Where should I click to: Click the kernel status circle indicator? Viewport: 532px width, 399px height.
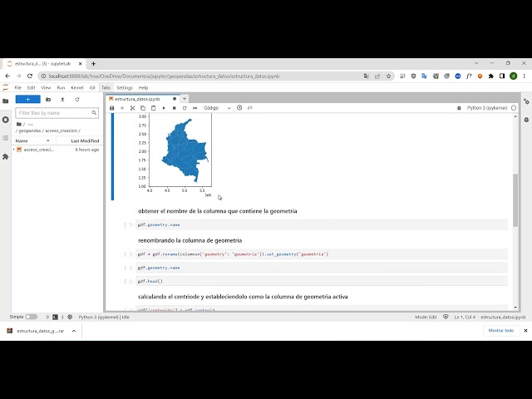[x=514, y=108]
